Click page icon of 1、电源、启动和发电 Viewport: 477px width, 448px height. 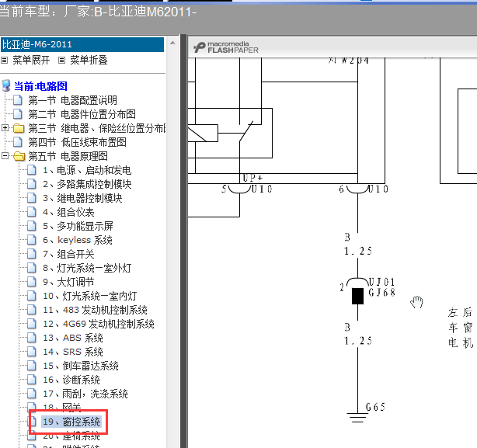(32, 170)
